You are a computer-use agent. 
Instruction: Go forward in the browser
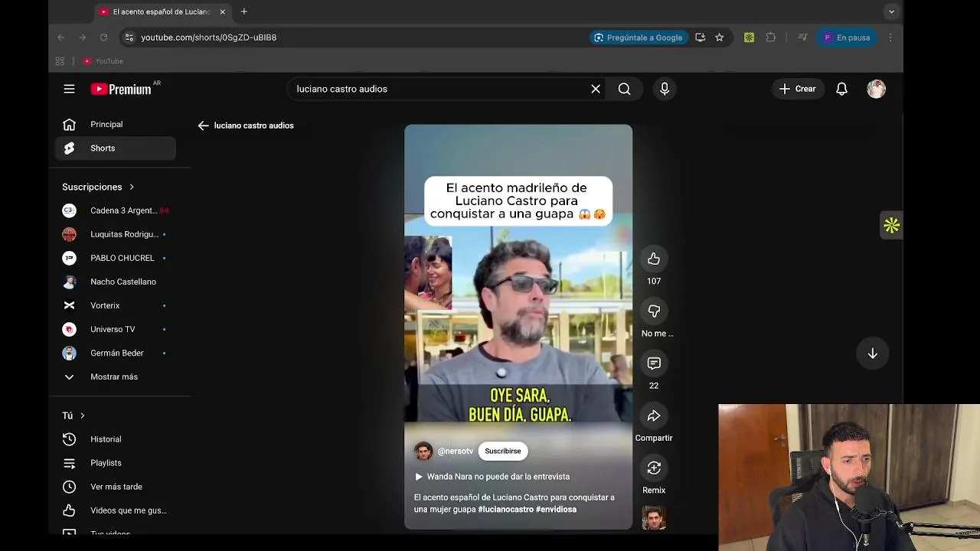click(x=82, y=37)
